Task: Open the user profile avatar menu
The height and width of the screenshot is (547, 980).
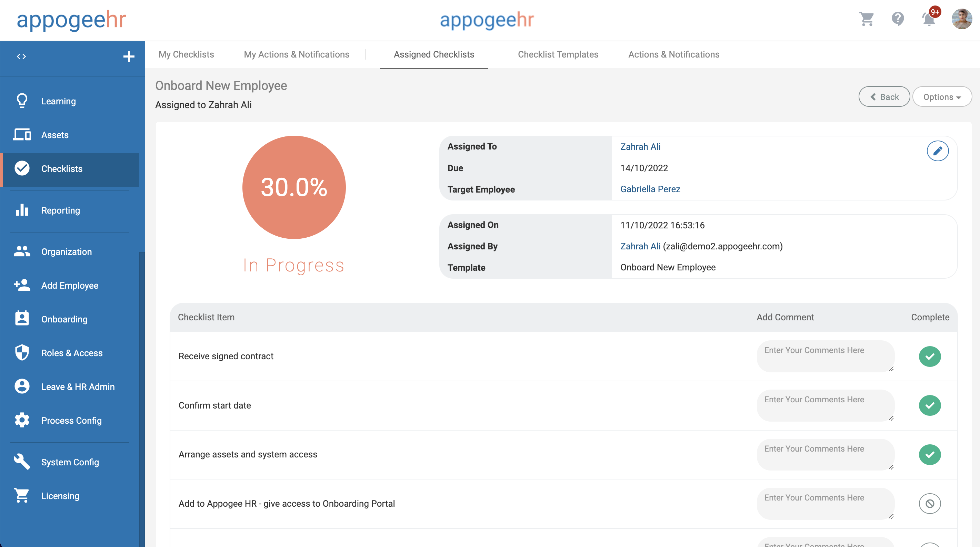Action: (x=961, y=19)
